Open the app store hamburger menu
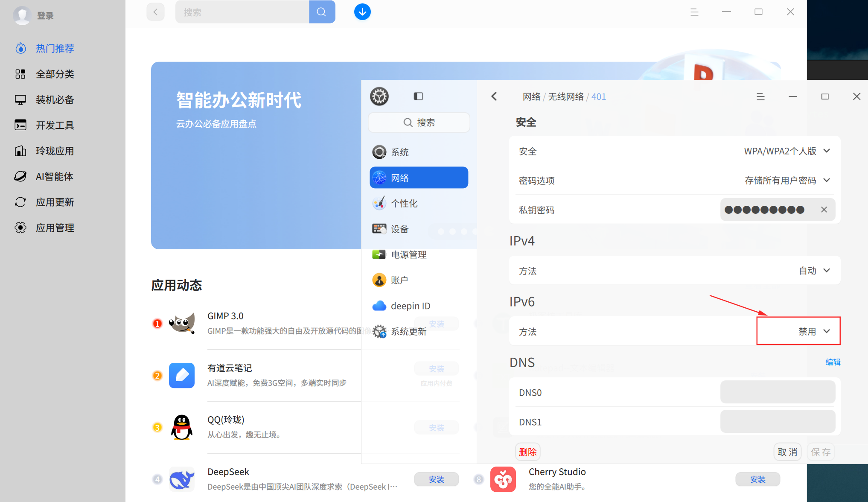 (694, 12)
